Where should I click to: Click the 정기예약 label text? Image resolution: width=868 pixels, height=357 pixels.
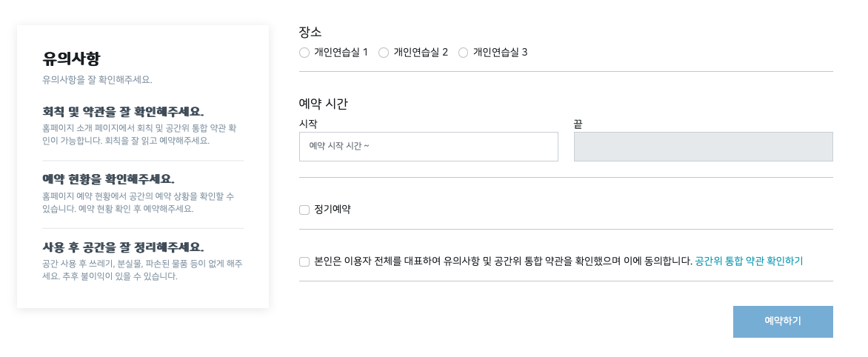coord(333,210)
